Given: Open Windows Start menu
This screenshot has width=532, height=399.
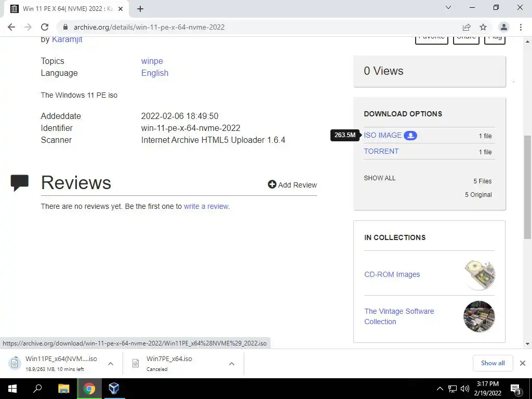Looking at the screenshot, I should 12,389.
